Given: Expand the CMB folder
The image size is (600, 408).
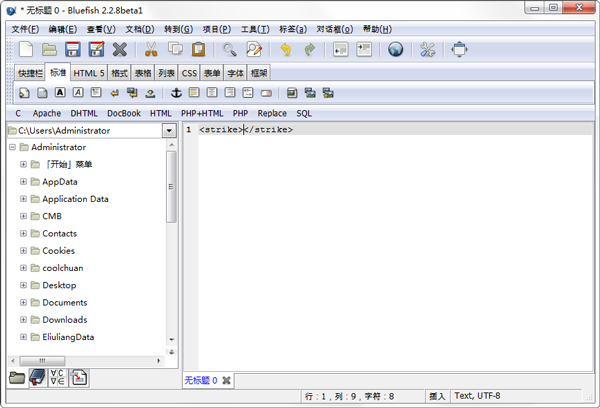Looking at the screenshot, I should (x=23, y=216).
